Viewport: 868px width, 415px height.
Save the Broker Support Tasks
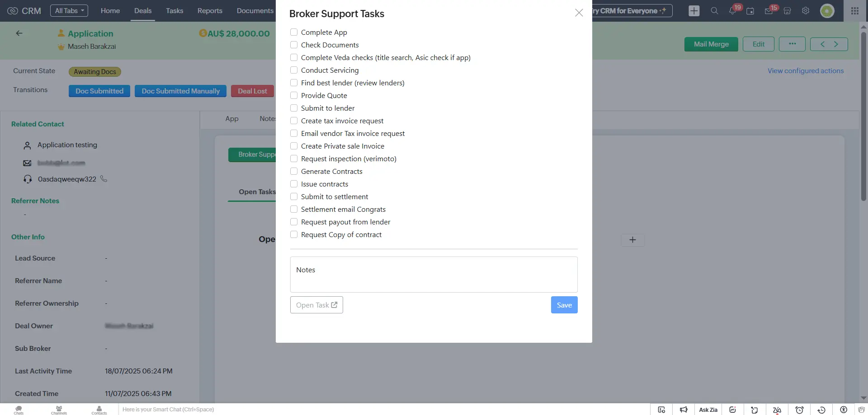point(564,305)
